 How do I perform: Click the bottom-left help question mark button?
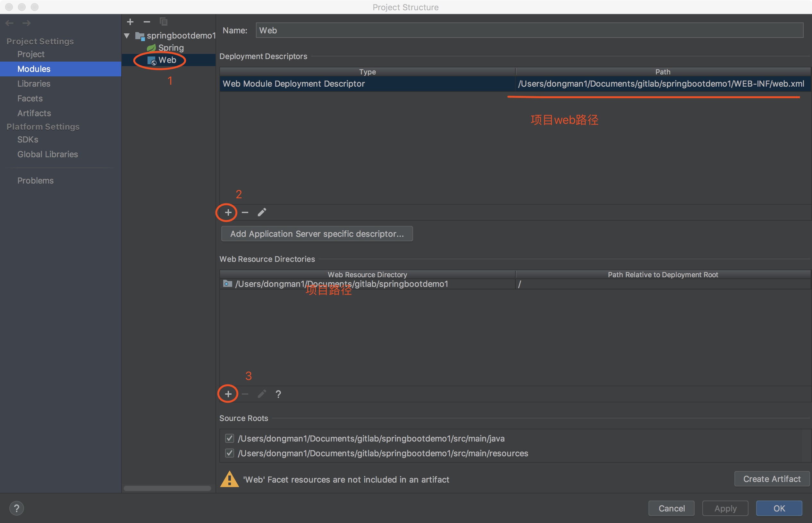16,508
